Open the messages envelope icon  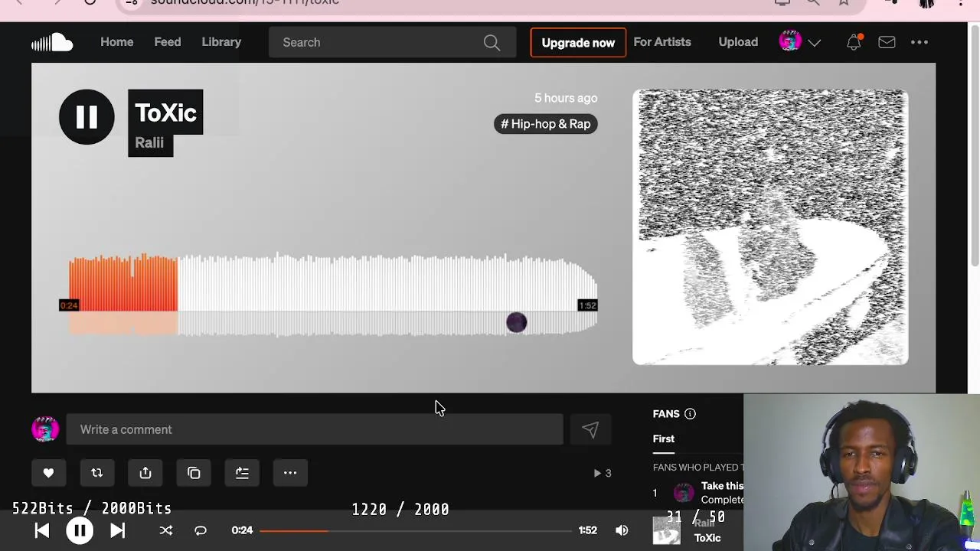pos(887,43)
